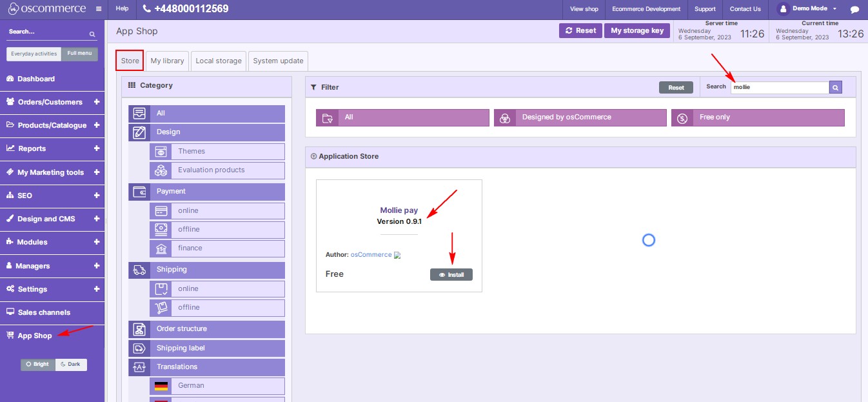Switch to Full menu mode
868x402 pixels.
point(79,54)
